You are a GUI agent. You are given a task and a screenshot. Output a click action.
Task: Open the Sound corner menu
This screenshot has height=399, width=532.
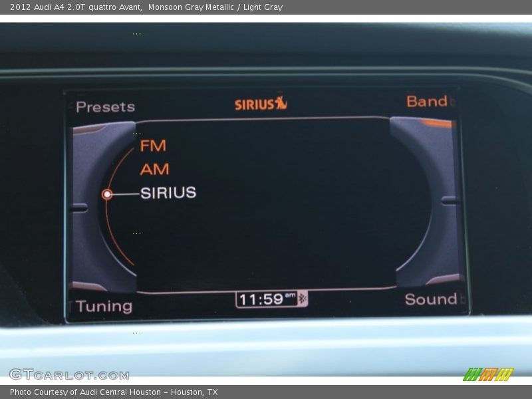pyautogui.click(x=431, y=299)
